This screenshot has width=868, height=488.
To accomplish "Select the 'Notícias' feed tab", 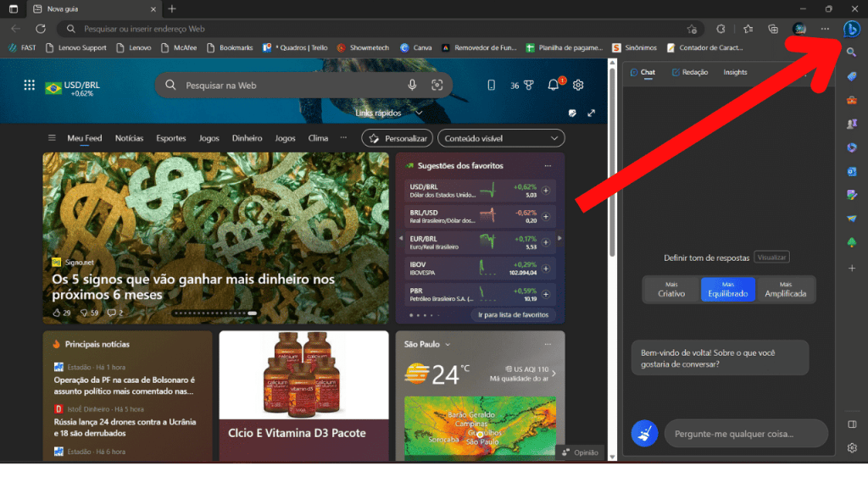I will coord(131,137).
